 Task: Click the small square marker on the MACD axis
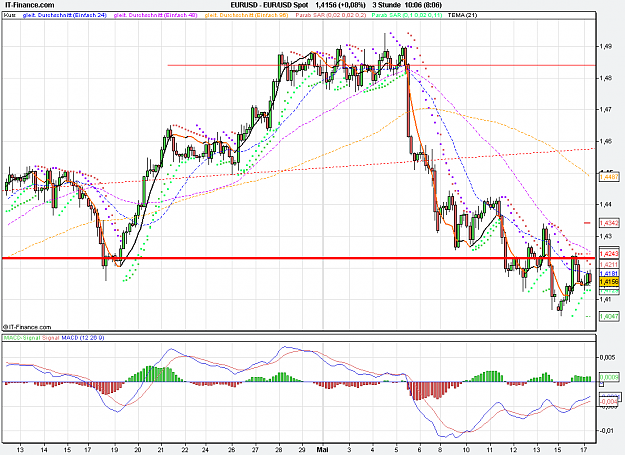click(601, 384)
